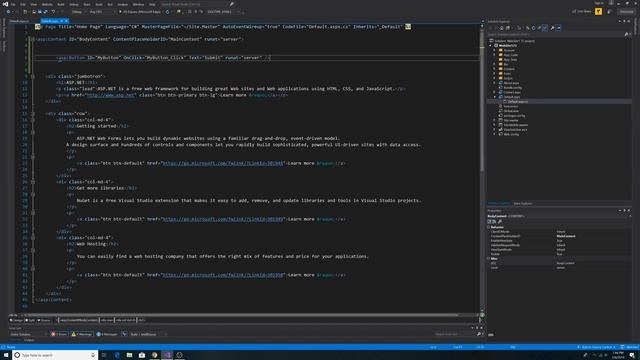Image resolution: width=640 pixels, height=360 pixels.
Task: Open the Edit menu
Action: coord(23,4)
